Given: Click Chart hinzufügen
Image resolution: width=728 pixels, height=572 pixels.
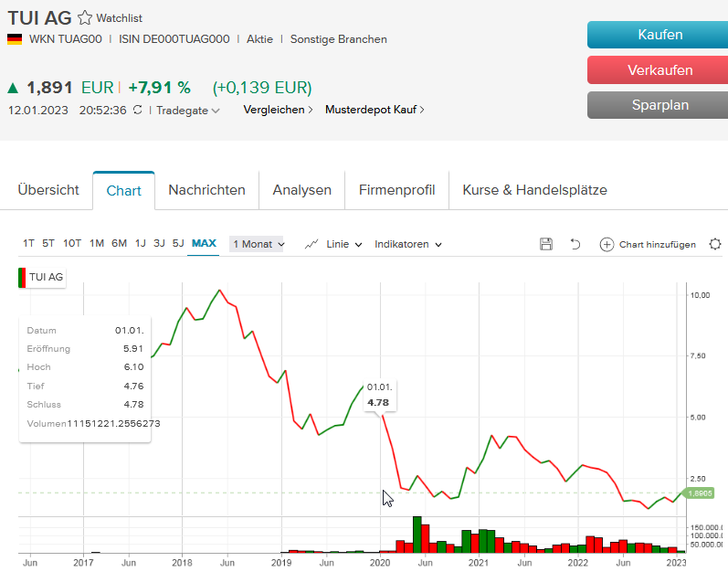Looking at the screenshot, I should pyautogui.click(x=657, y=245).
